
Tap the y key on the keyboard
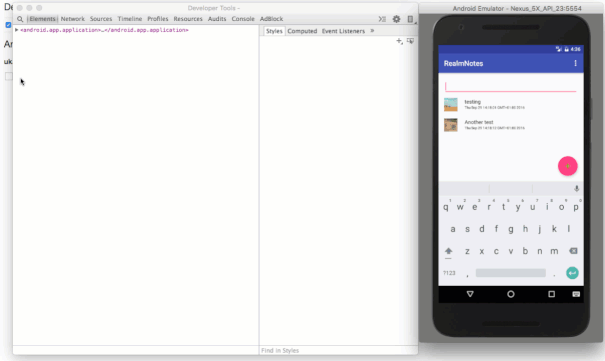point(518,207)
